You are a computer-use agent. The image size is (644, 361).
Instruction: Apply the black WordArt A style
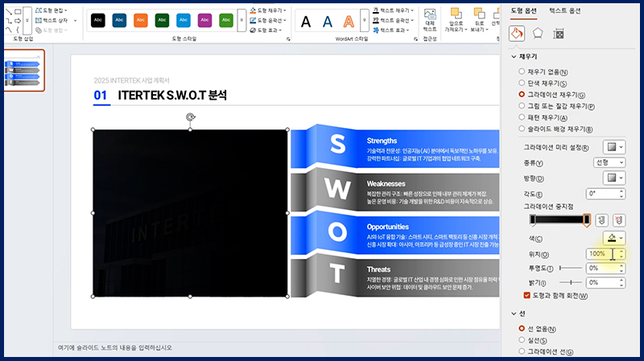306,22
